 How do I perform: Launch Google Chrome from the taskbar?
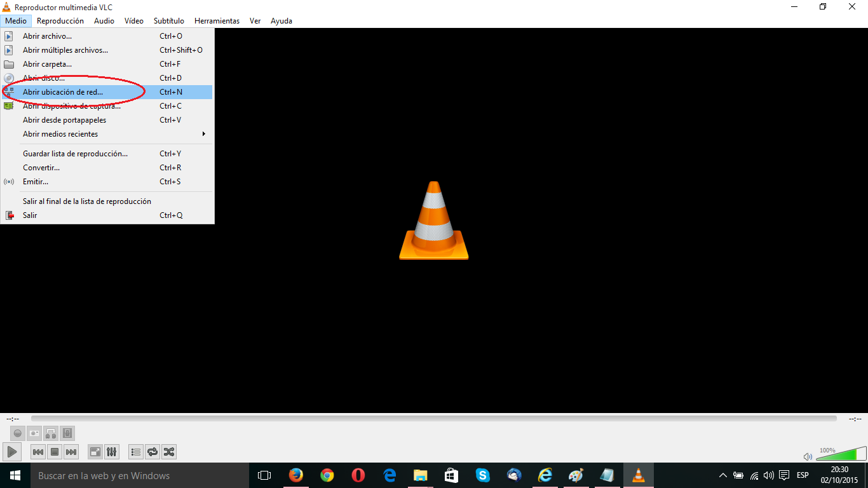(327, 475)
